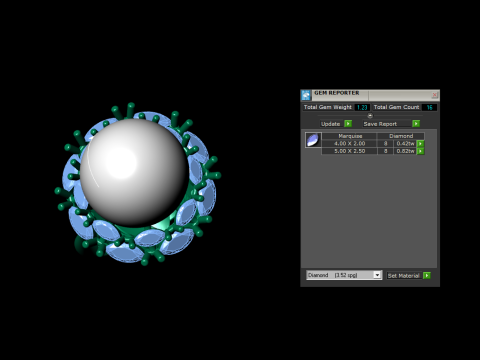Click the Diamond header cell
This screenshot has width=480, height=360.
401,136
